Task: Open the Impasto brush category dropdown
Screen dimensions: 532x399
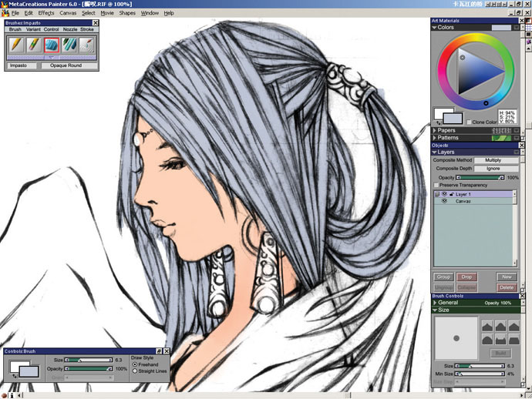Action: tap(22, 65)
